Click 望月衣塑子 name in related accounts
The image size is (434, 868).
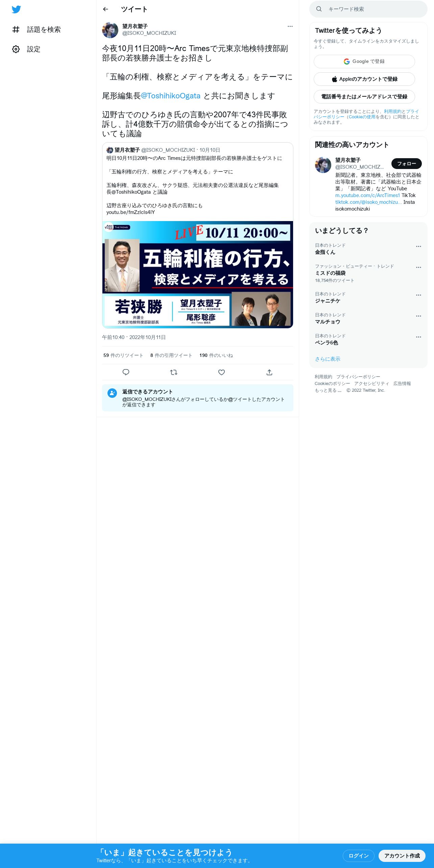coord(348,160)
